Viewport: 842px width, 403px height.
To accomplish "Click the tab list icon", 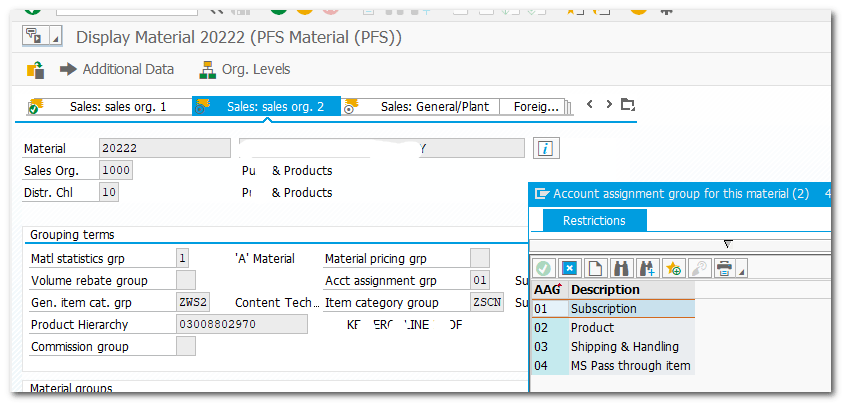I will coord(627,105).
